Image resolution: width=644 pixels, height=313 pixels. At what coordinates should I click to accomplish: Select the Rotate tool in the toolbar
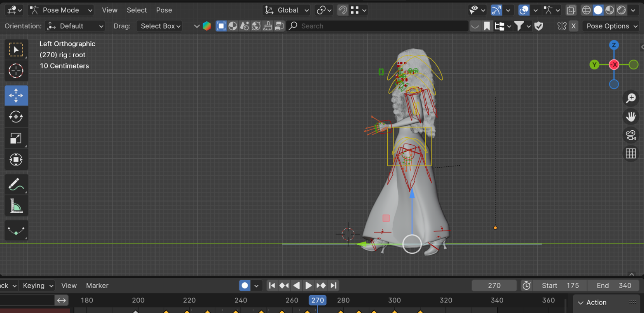(x=16, y=117)
